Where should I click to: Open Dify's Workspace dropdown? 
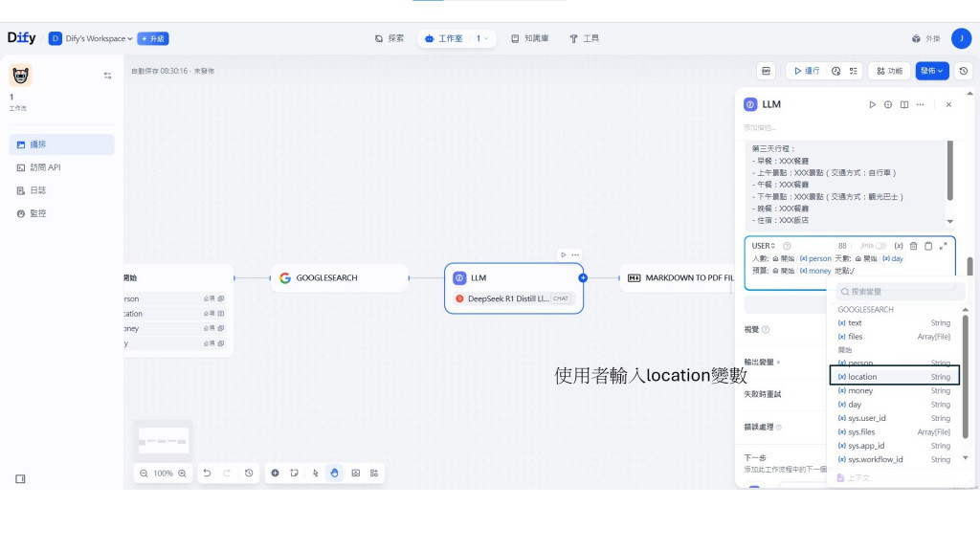click(x=91, y=38)
